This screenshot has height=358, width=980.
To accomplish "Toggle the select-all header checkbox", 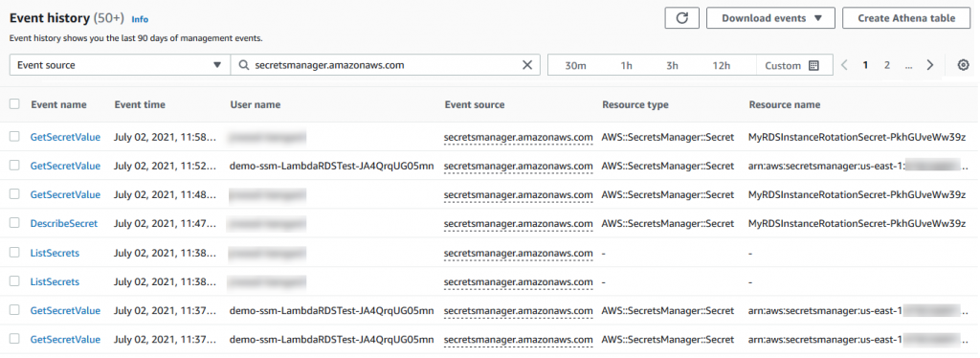I will click(x=14, y=104).
